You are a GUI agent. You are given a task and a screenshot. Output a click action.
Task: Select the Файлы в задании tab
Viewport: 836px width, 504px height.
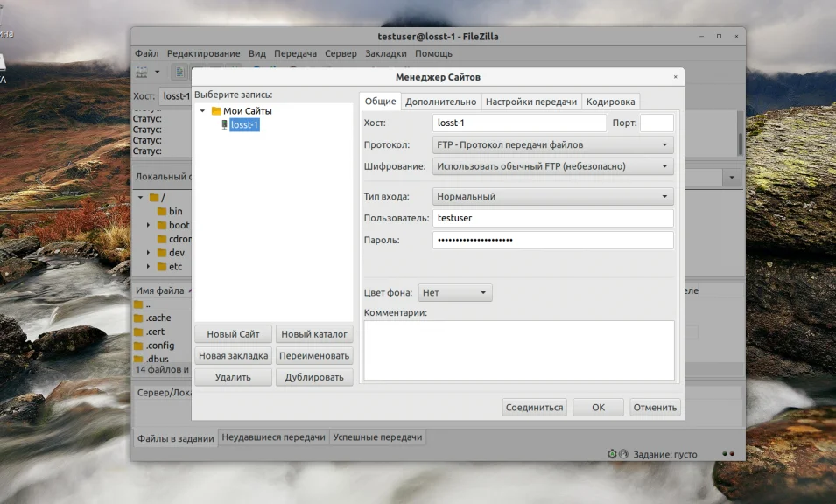click(175, 437)
